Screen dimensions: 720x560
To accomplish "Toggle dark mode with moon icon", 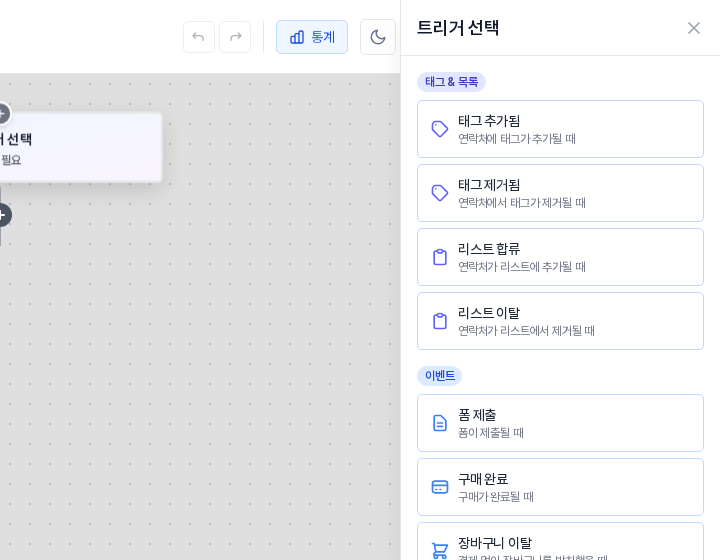I will 378,37.
